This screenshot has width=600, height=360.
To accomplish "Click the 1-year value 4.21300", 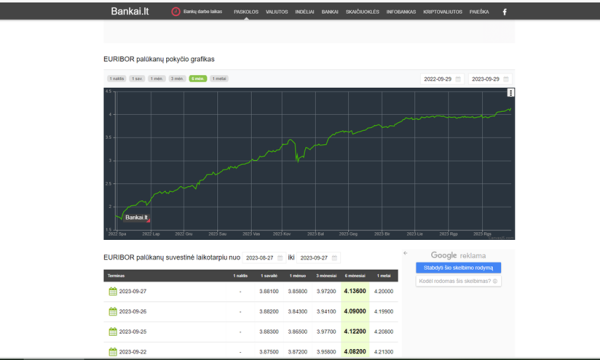I will [x=383, y=352].
